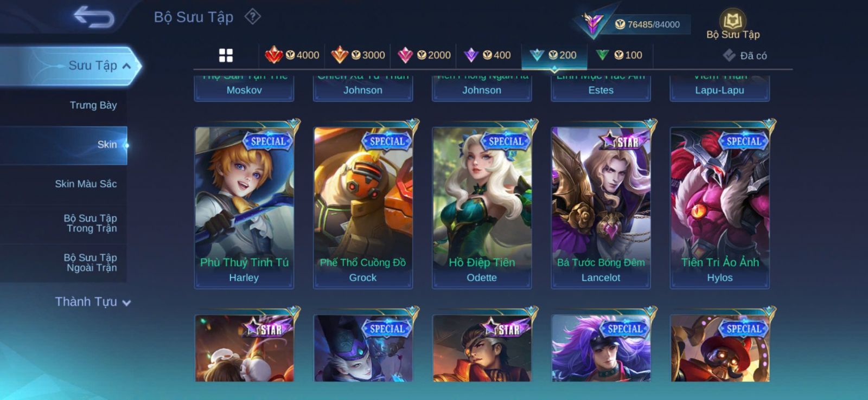Show all skins with grid icon
The width and height of the screenshot is (868, 400).
coord(226,55)
